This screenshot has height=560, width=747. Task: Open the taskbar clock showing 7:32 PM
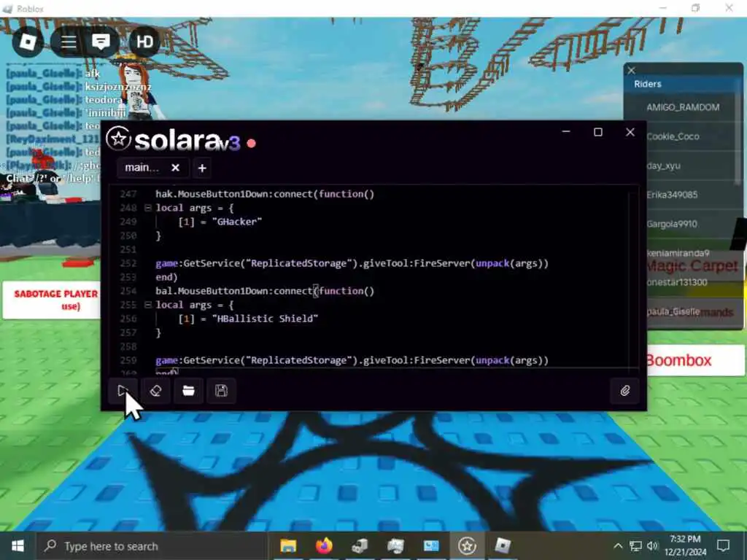[x=685, y=545]
